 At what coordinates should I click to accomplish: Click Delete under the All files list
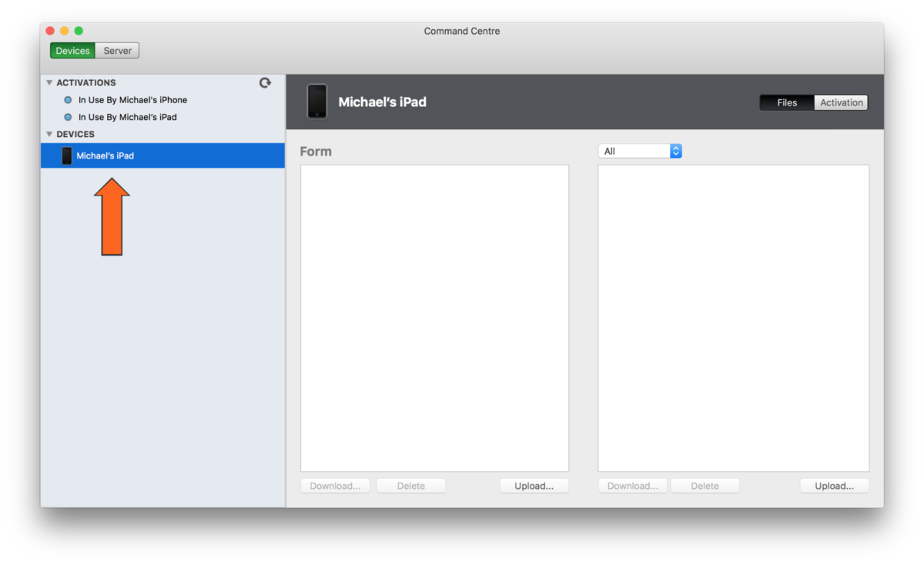point(705,486)
